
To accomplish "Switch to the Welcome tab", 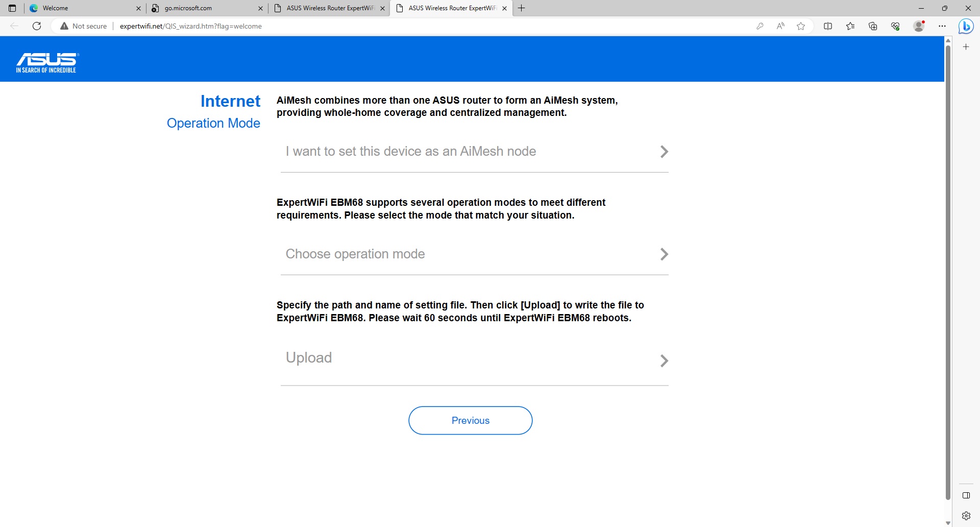I will pyautogui.click(x=85, y=8).
